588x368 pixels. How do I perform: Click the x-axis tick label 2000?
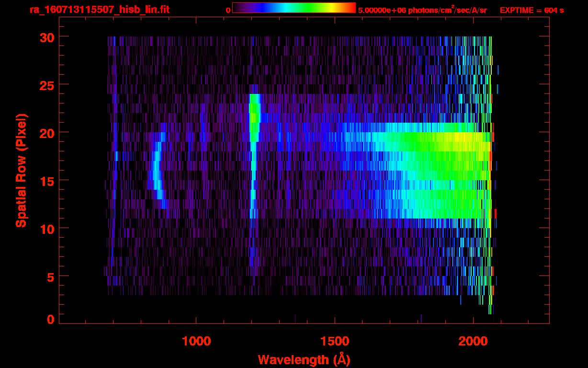pos(473,341)
